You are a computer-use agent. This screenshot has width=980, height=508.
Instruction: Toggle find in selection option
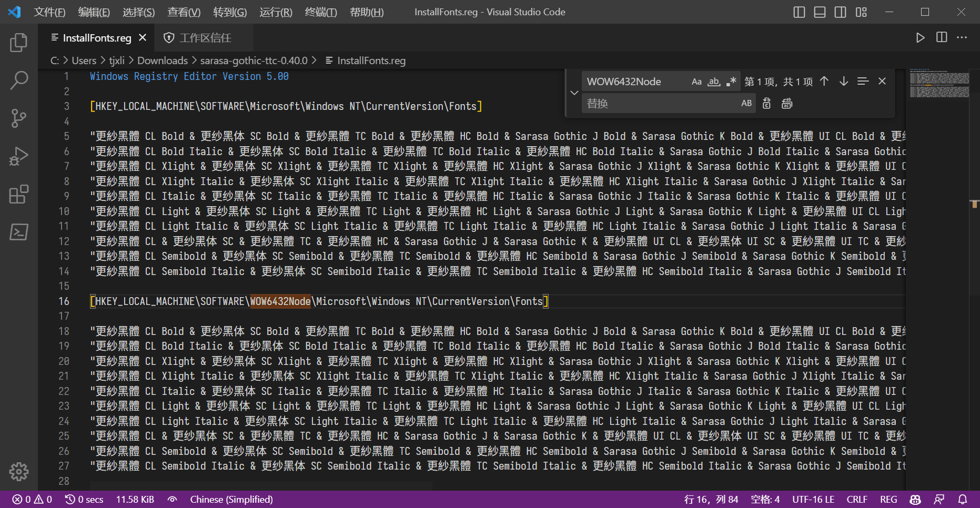click(x=863, y=81)
